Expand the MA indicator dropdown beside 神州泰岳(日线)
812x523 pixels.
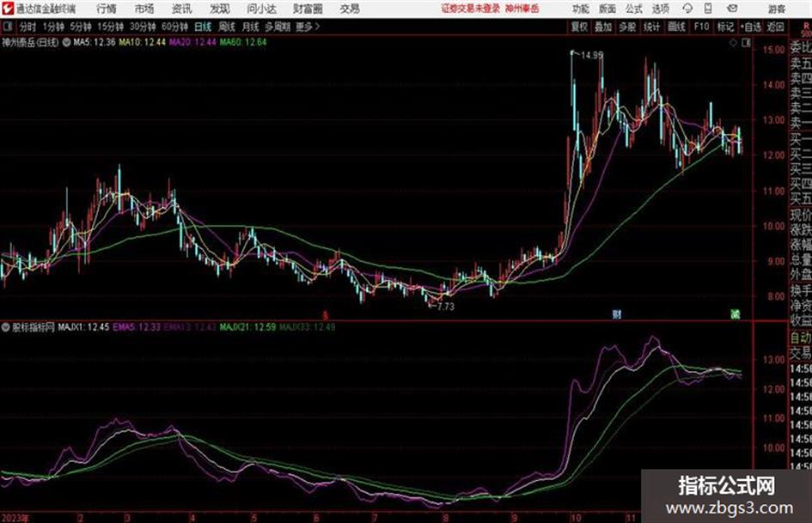[66, 42]
